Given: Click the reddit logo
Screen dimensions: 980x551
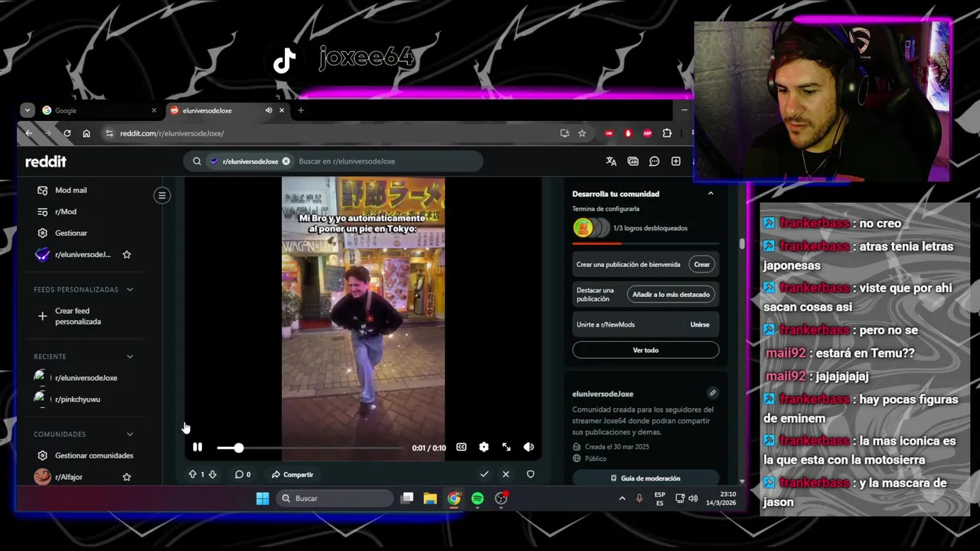Looking at the screenshot, I should pos(46,161).
